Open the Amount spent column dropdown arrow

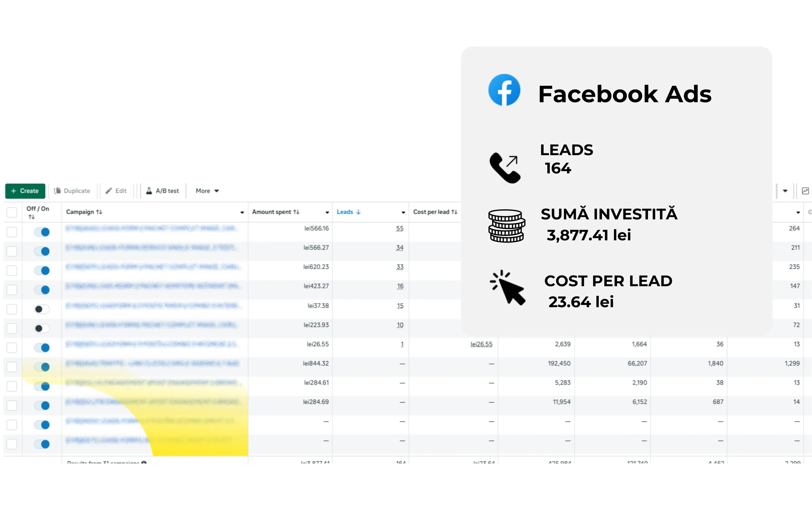[326, 212]
